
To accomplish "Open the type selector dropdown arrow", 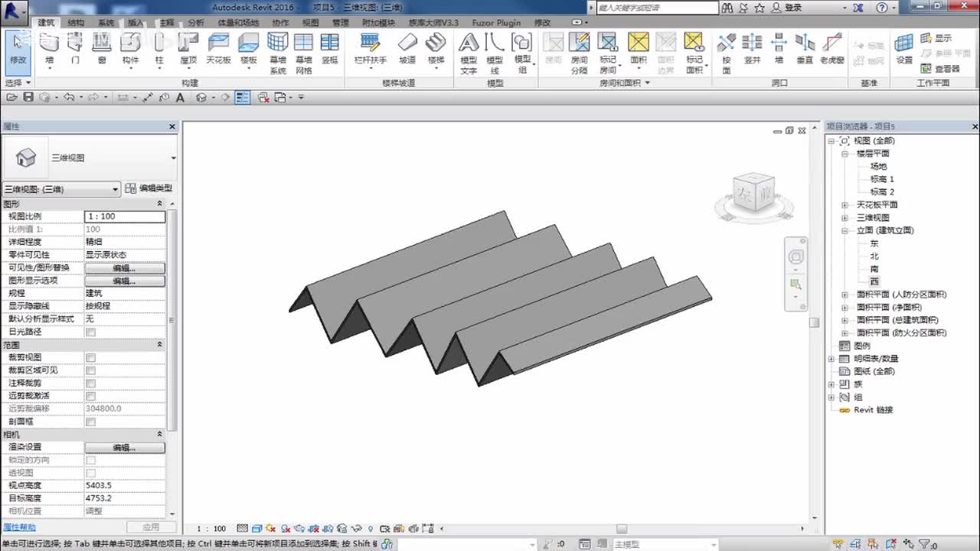I will point(173,158).
